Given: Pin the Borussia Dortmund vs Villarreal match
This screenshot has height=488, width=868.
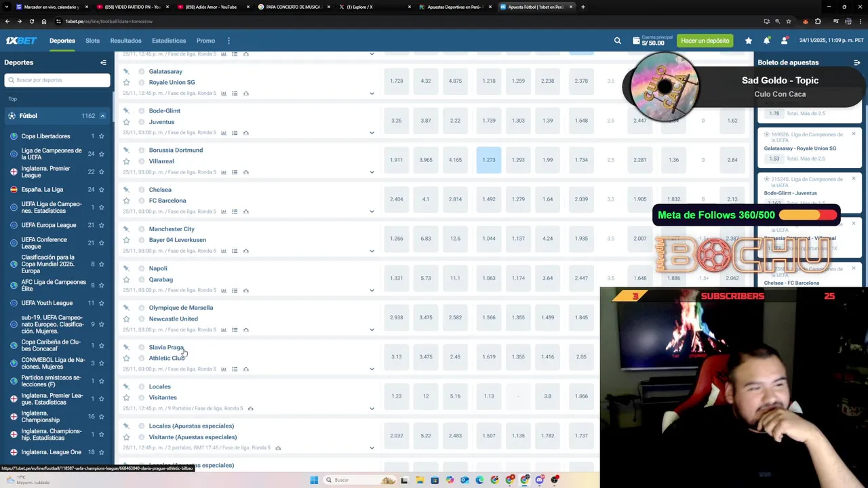Looking at the screenshot, I should [x=126, y=150].
